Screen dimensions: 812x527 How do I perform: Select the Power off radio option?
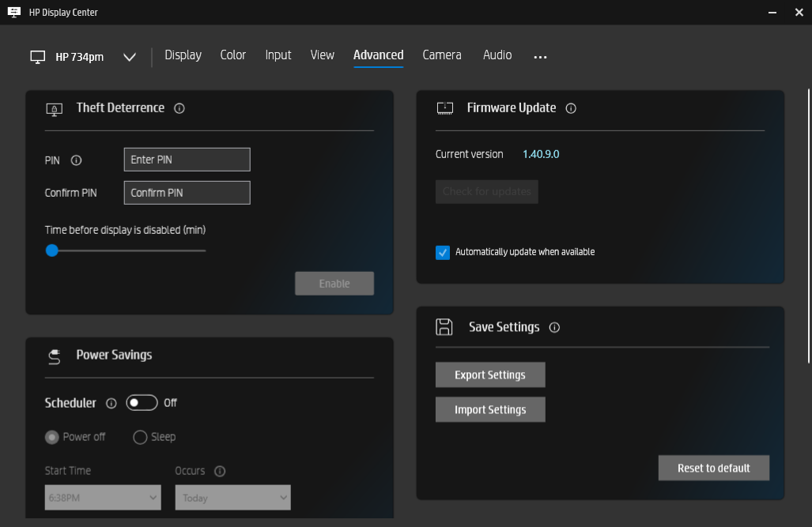[51, 438]
